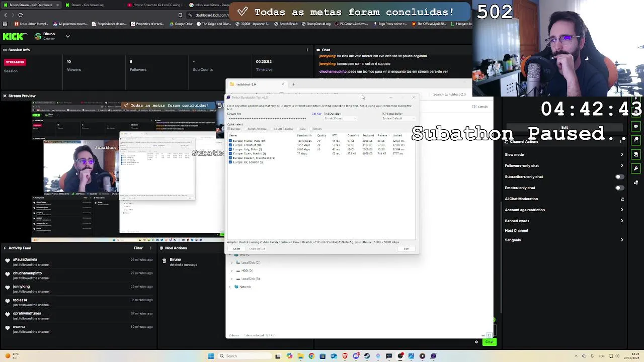644x362 pixels.
Task: Click Host Channel action
Action: coord(516,230)
